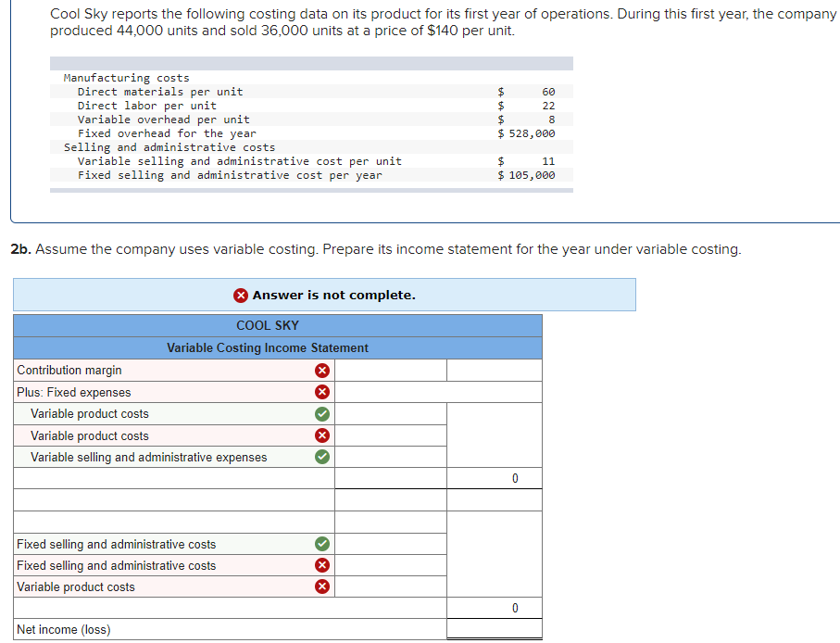
Task: Click the Fixed overhead for the year row
Action: tap(311, 133)
